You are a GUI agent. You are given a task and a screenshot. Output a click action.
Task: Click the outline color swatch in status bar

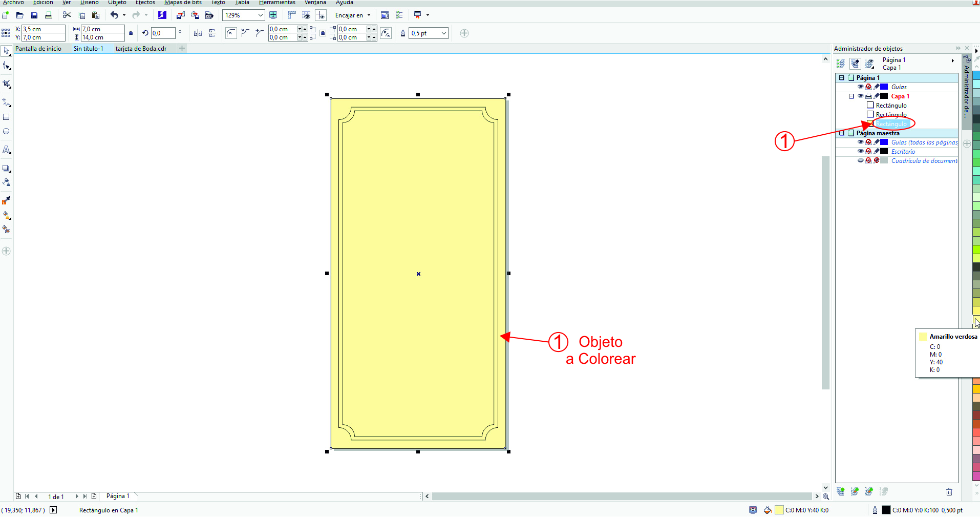886,510
